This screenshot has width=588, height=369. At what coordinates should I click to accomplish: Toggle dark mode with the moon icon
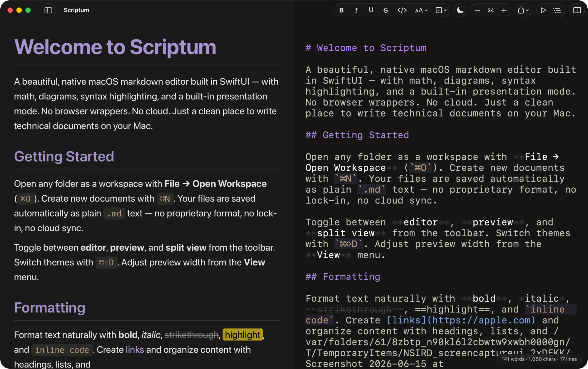(460, 10)
